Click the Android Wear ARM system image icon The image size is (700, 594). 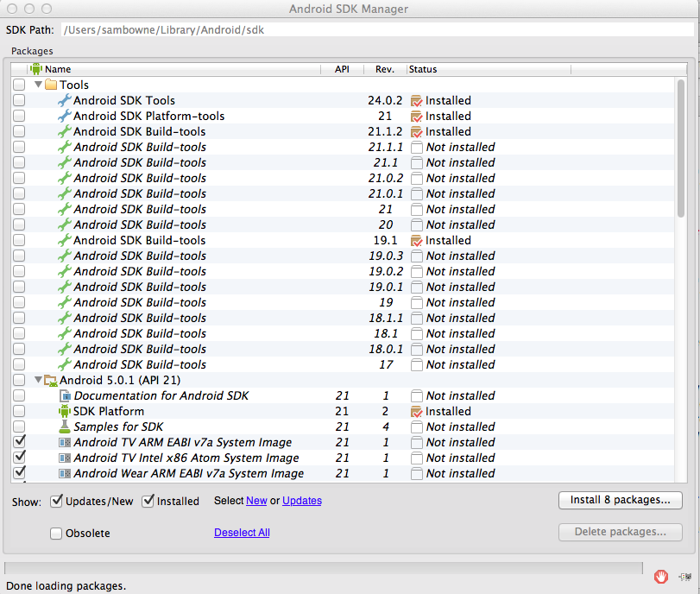click(x=64, y=474)
